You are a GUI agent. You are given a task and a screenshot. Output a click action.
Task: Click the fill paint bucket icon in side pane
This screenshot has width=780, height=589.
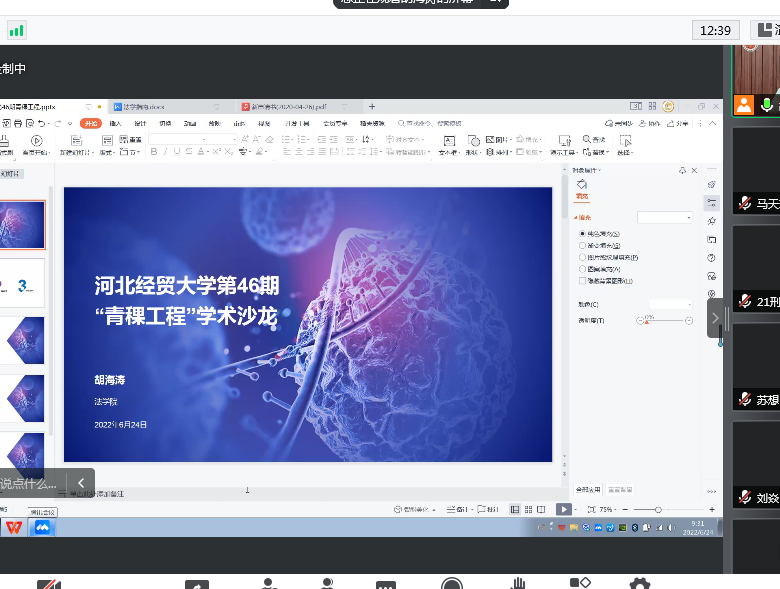pos(582,185)
